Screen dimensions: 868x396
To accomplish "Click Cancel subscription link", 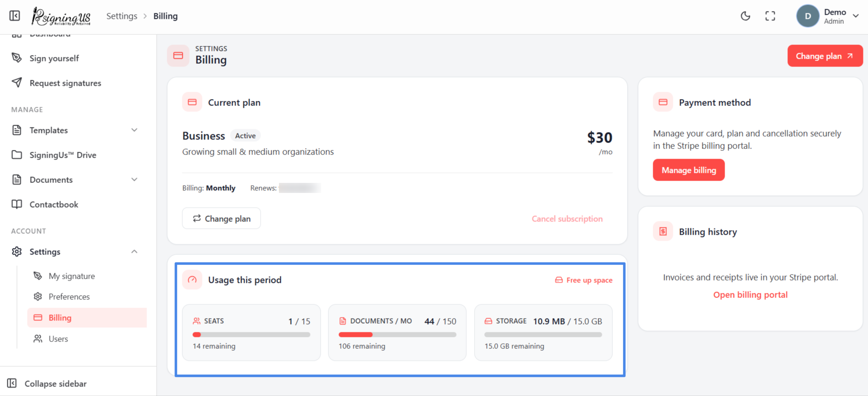I will (x=567, y=219).
